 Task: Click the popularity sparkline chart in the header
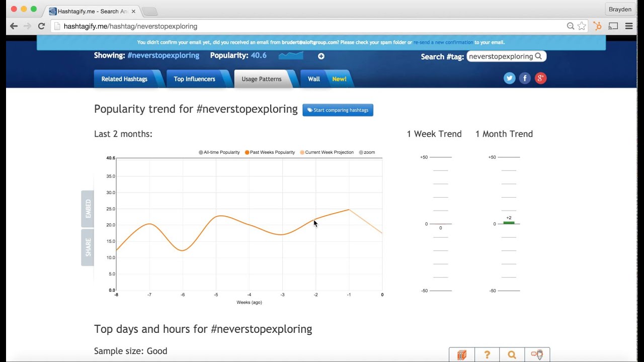(x=291, y=55)
